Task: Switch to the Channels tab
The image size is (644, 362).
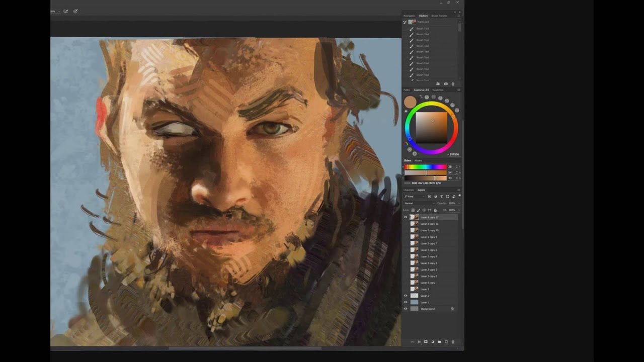Action: point(408,190)
